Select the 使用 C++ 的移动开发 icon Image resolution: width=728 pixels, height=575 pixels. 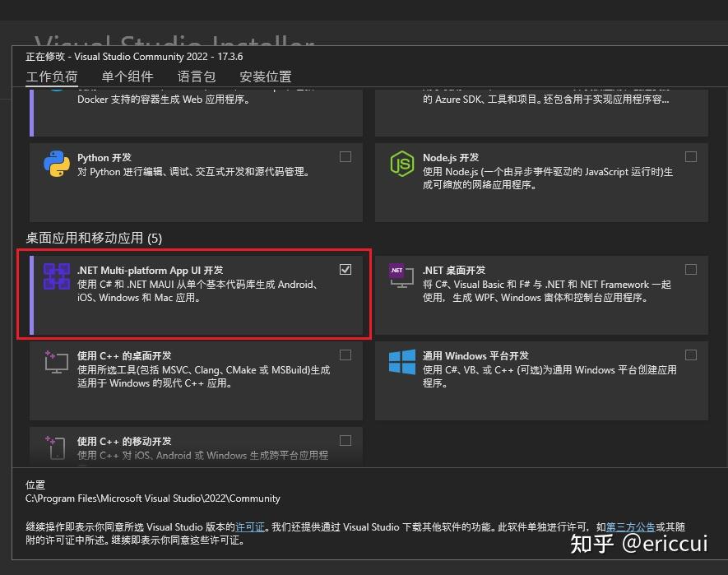tap(55, 448)
